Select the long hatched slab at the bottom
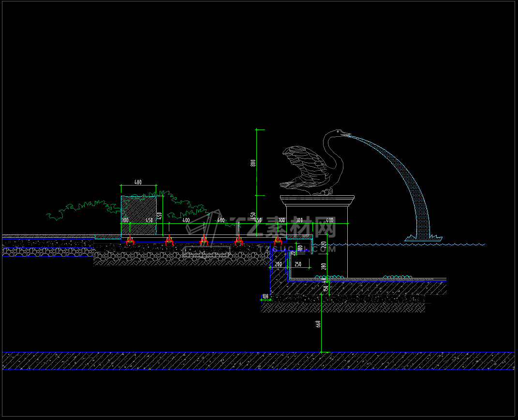Viewport: 518px width, 420px height. [x=259, y=361]
